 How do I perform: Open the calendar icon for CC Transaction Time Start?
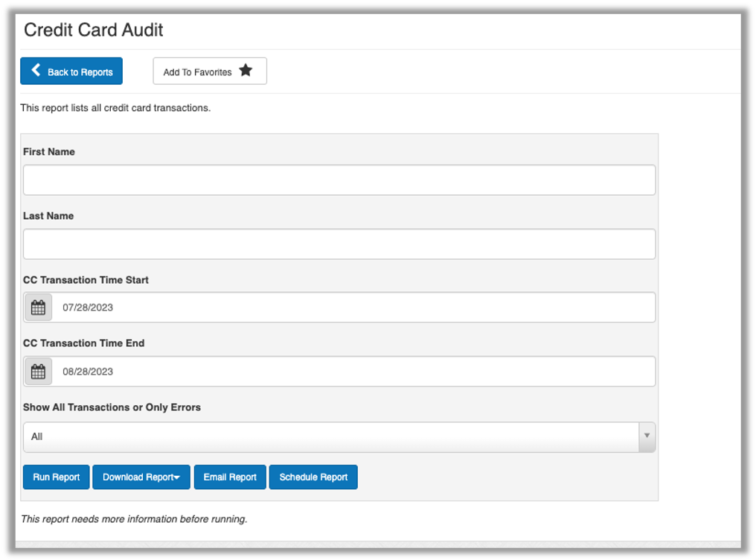(39, 308)
